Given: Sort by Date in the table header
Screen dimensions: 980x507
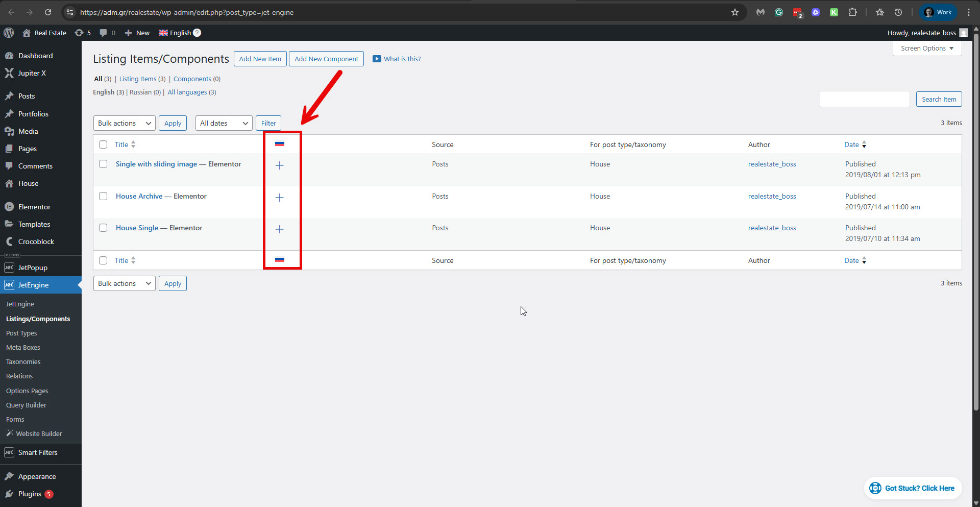Looking at the screenshot, I should click(855, 144).
